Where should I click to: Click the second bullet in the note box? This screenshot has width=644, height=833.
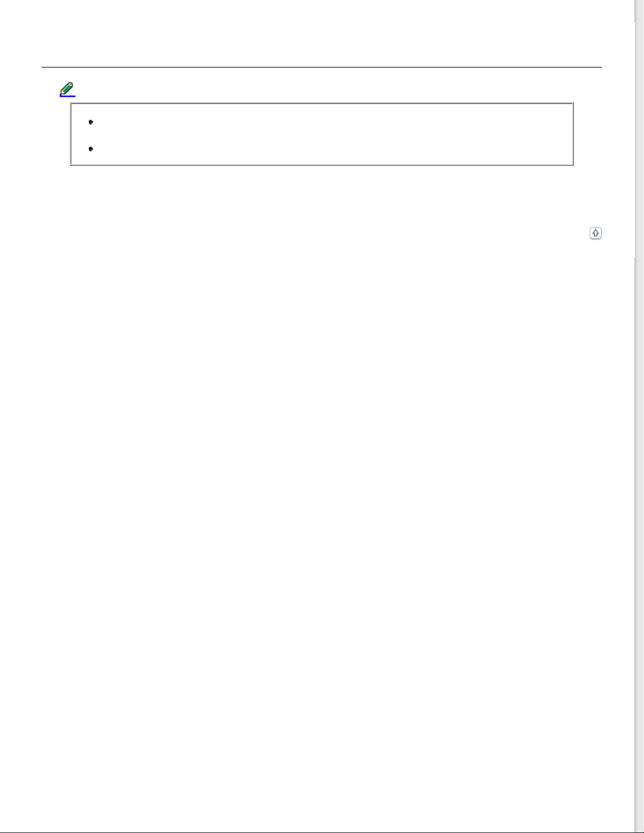[91, 149]
